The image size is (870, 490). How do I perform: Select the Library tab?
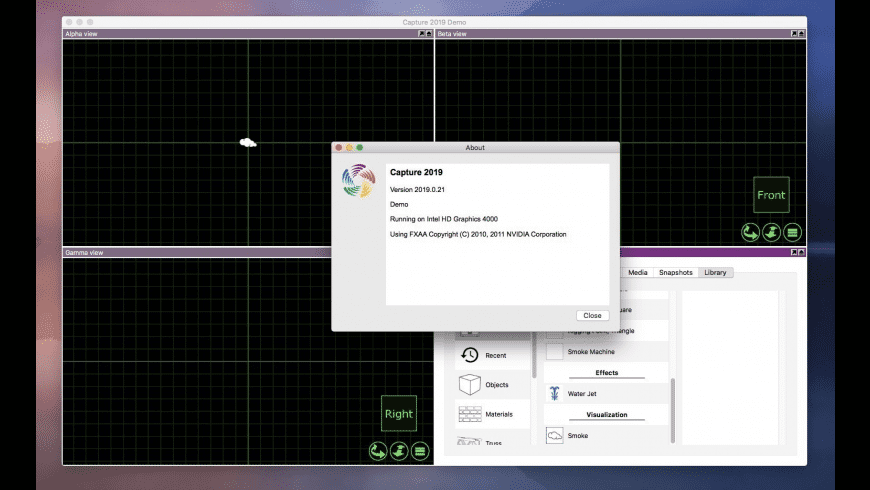tap(715, 272)
